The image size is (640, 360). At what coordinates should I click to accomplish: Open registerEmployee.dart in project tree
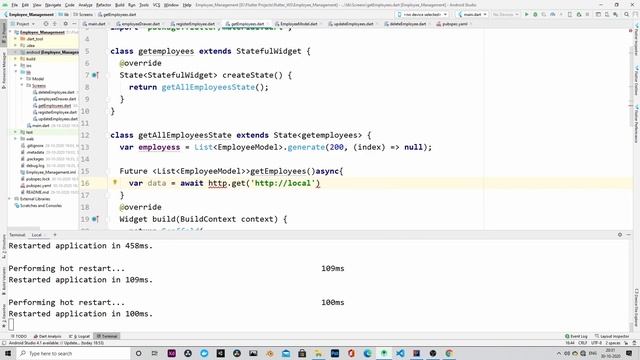pos(57,112)
